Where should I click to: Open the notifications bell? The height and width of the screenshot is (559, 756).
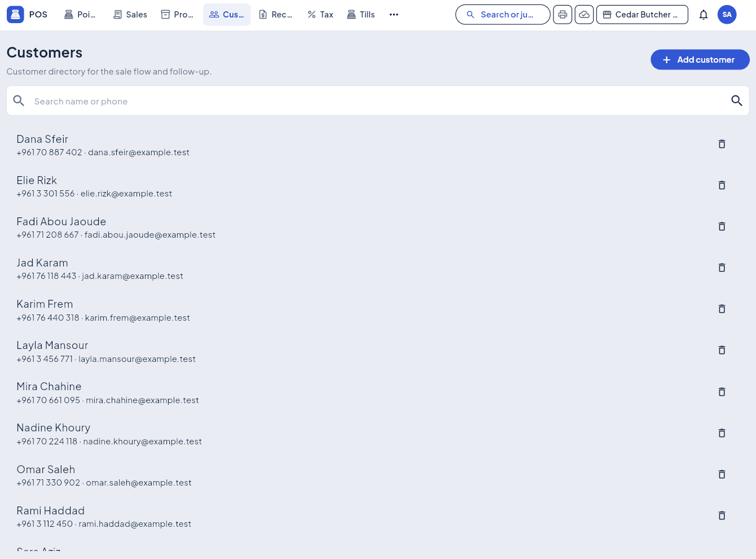tap(704, 15)
